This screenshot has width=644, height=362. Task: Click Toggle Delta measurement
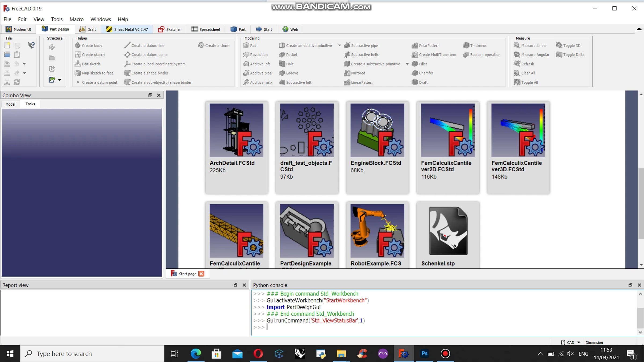point(570,55)
